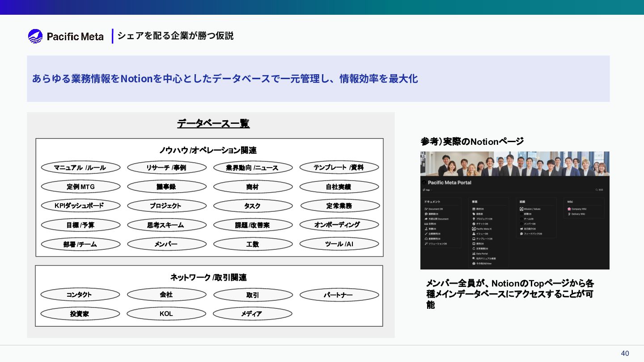Select the 部署/チーム oval
Image resolution: width=644 pixels, height=362 pixels.
[80, 244]
